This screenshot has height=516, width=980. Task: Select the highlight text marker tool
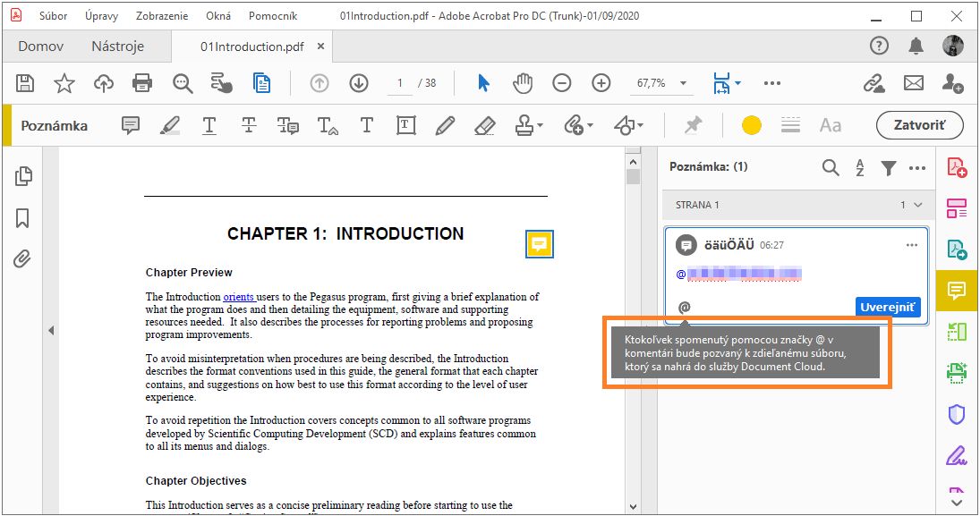pyautogui.click(x=170, y=126)
